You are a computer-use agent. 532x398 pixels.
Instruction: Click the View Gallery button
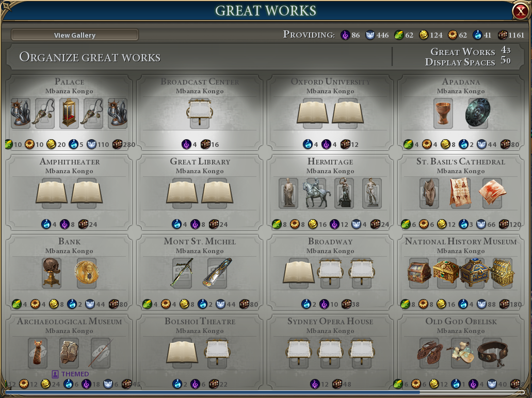(x=75, y=35)
